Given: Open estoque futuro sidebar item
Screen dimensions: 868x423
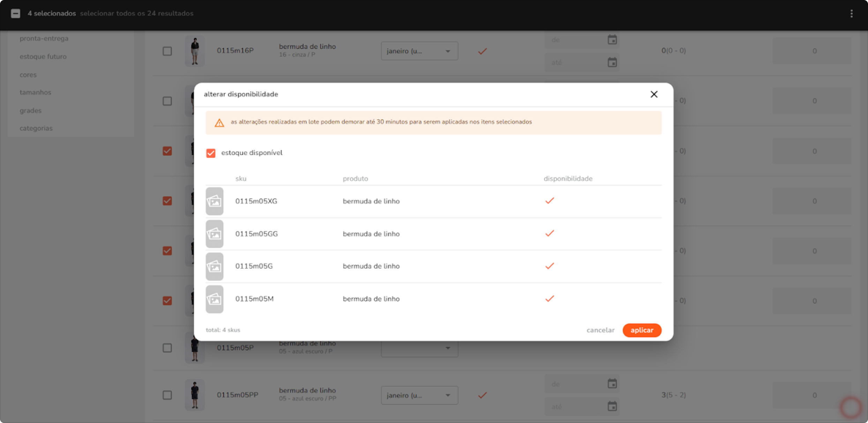Looking at the screenshot, I should click(x=43, y=57).
